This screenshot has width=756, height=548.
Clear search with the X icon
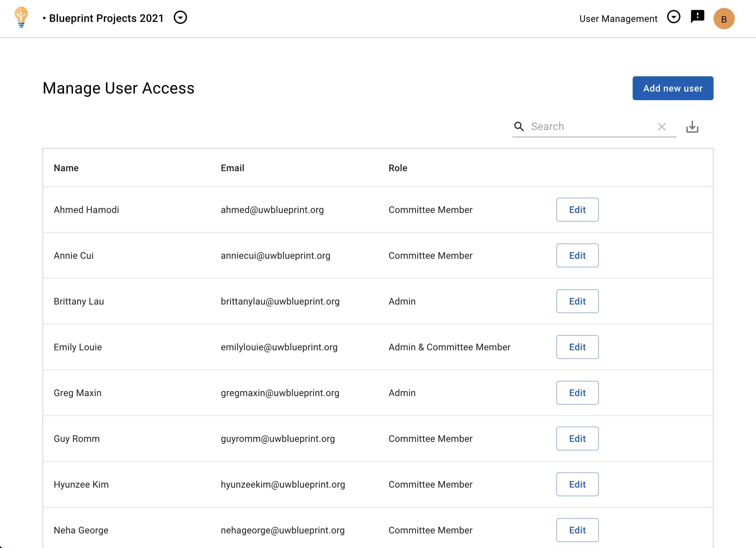pos(661,127)
